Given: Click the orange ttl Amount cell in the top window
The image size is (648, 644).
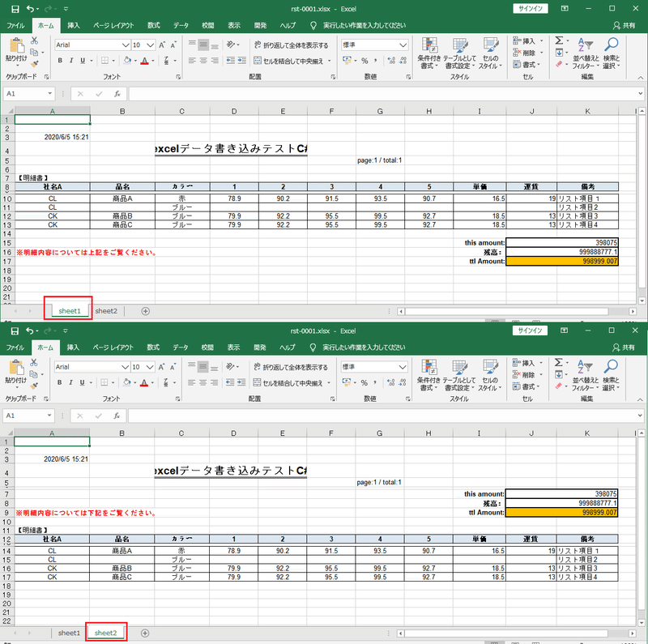Looking at the screenshot, I should coord(561,261).
